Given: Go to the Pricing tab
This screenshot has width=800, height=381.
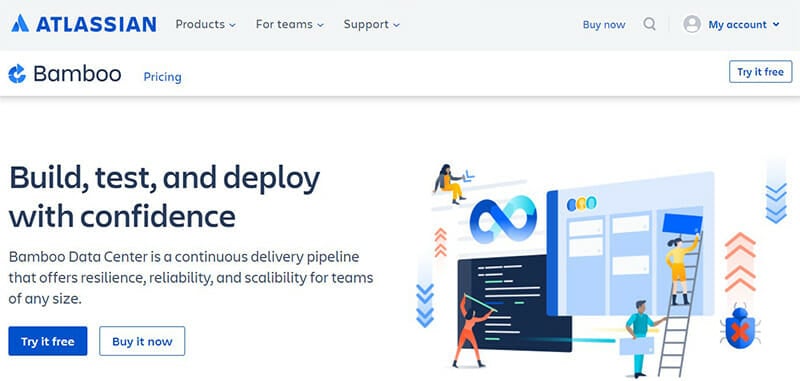Looking at the screenshot, I should (x=162, y=77).
